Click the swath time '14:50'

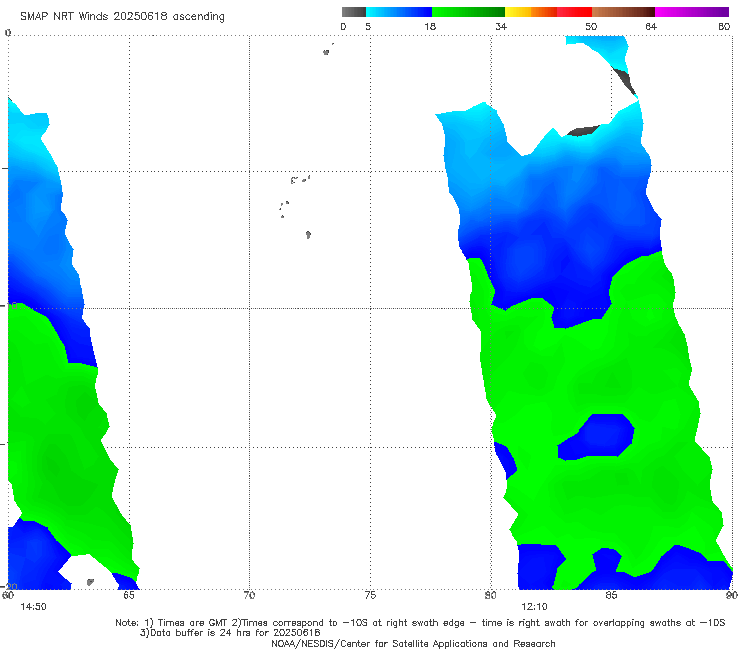(34, 607)
